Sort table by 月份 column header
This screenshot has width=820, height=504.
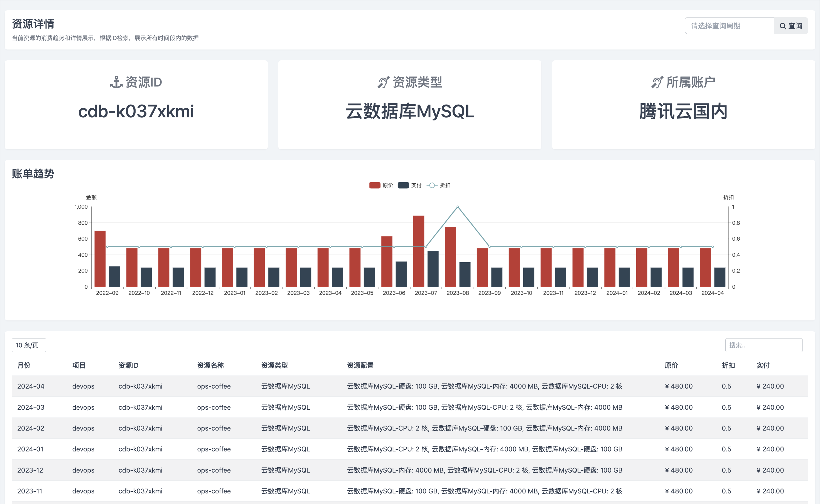point(24,365)
